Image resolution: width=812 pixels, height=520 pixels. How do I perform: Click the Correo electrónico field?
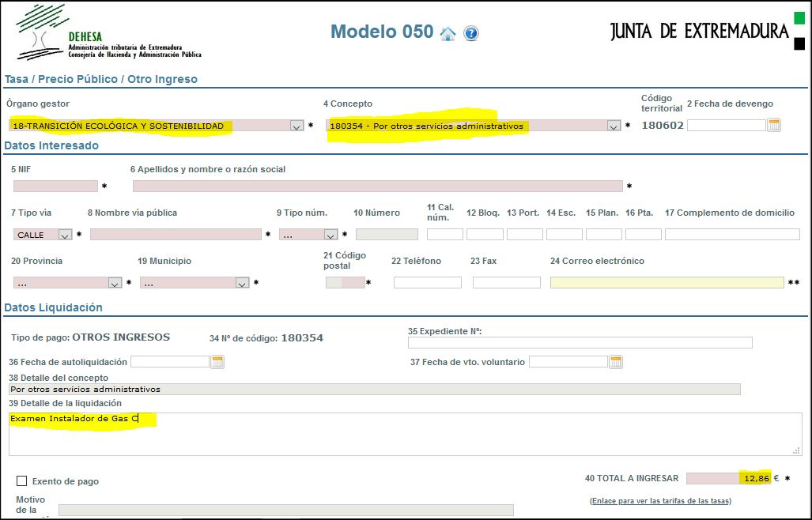tap(667, 283)
